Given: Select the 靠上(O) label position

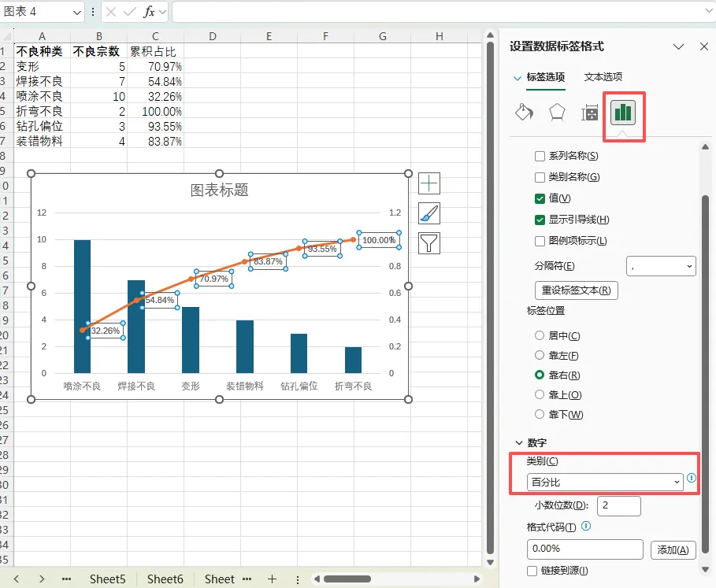Looking at the screenshot, I should [540, 394].
